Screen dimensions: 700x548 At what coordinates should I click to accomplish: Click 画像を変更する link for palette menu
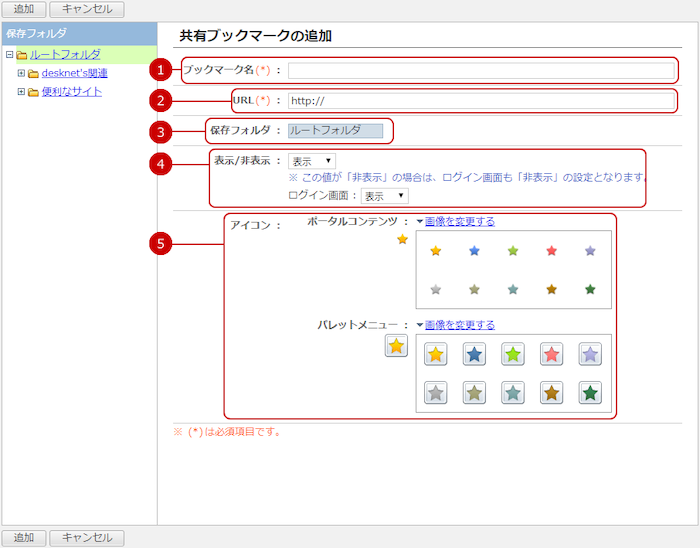pyautogui.click(x=459, y=325)
